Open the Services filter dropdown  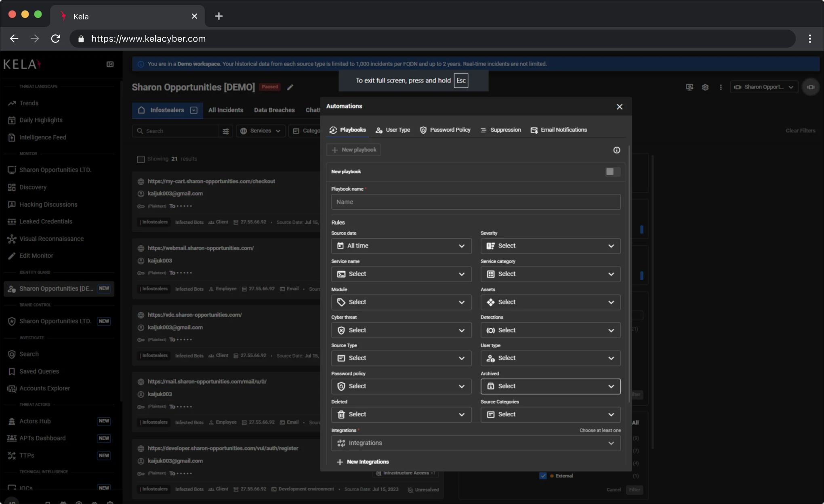pos(261,131)
